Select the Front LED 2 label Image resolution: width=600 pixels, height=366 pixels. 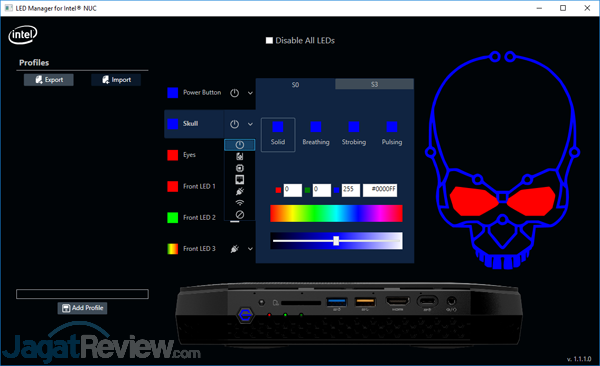(199, 217)
